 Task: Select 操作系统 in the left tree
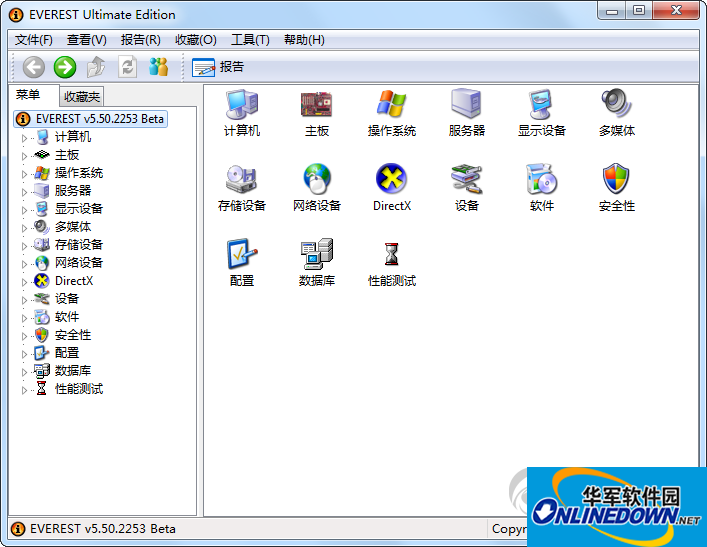(79, 173)
